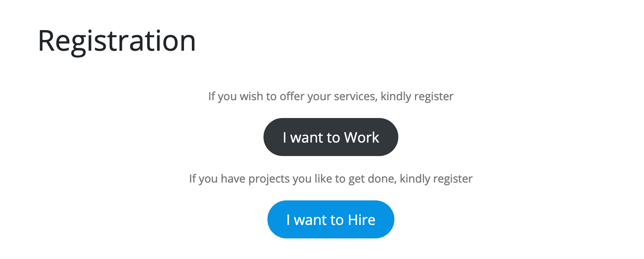Click the sentence above the Work button
The height and width of the screenshot is (259, 644).
click(331, 96)
